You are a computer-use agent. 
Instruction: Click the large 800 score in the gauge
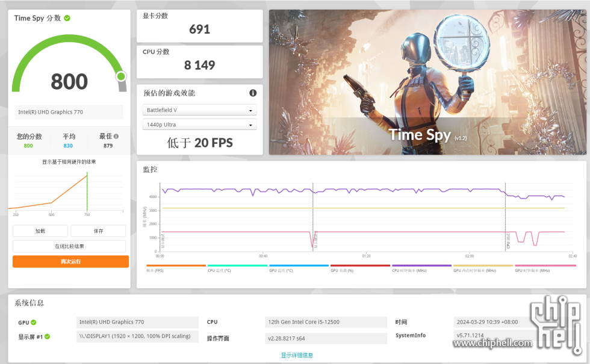(x=69, y=82)
